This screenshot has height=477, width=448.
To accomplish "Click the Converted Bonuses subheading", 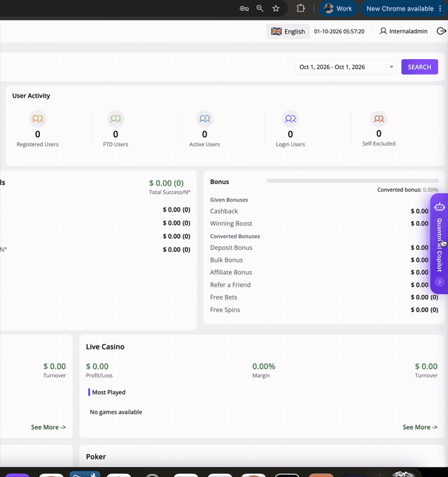I will 235,236.
